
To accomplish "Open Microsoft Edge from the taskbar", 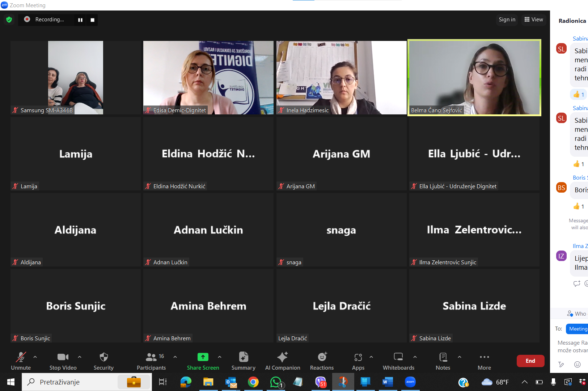I will [186, 382].
